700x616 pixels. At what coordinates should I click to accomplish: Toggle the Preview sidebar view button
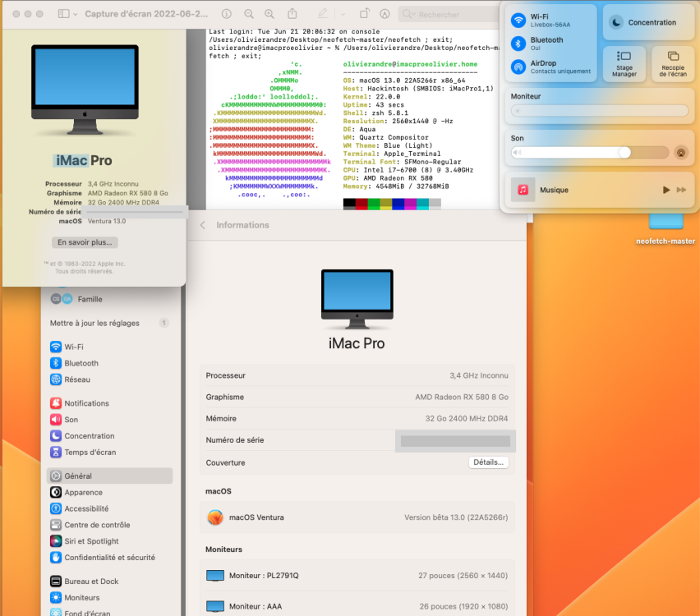(64, 14)
